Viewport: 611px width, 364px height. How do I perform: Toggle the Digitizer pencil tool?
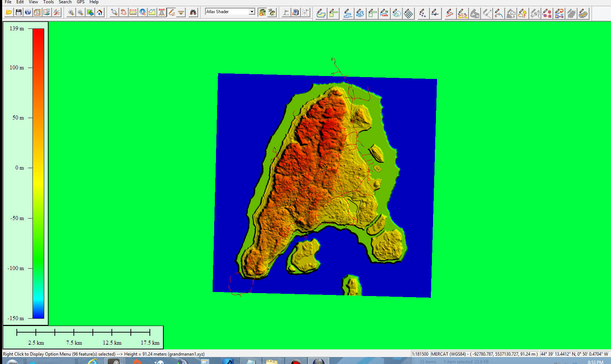tap(171, 12)
